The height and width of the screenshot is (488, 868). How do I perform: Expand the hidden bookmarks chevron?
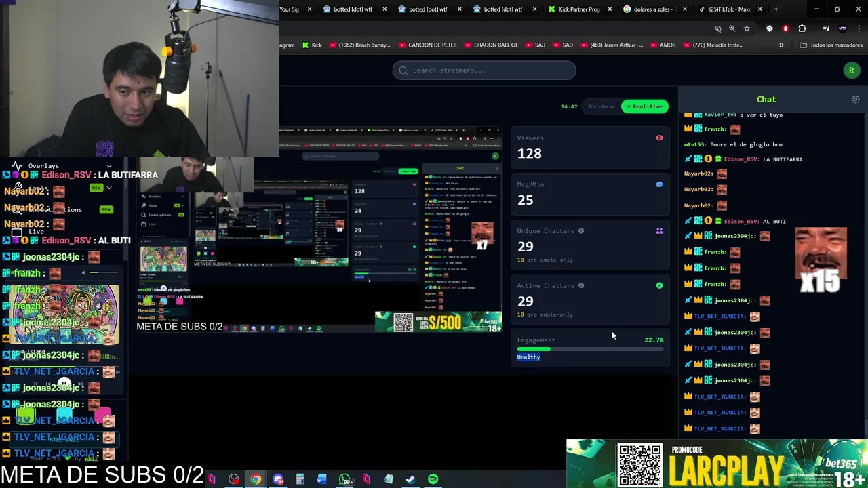coord(781,45)
